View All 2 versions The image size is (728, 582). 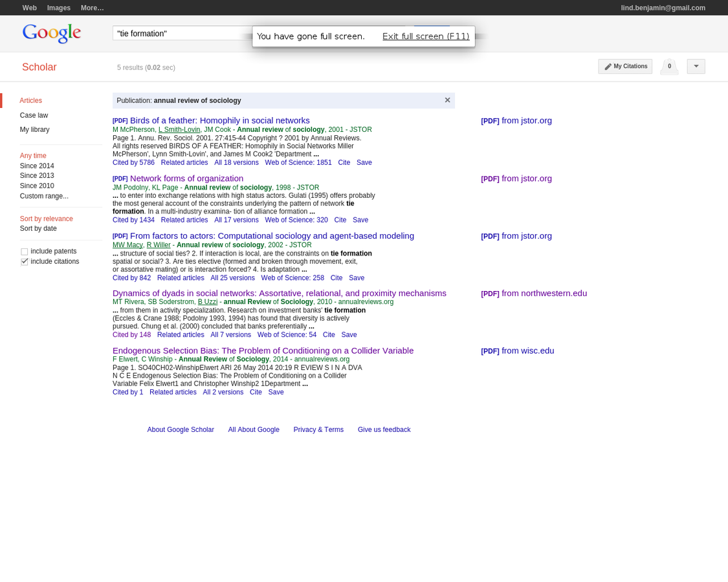pyautogui.click(x=223, y=392)
